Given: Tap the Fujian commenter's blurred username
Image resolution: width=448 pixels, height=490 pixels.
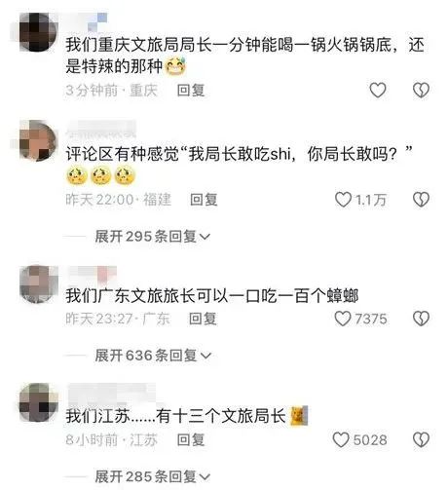Looking at the screenshot, I should pyautogui.click(x=101, y=130).
